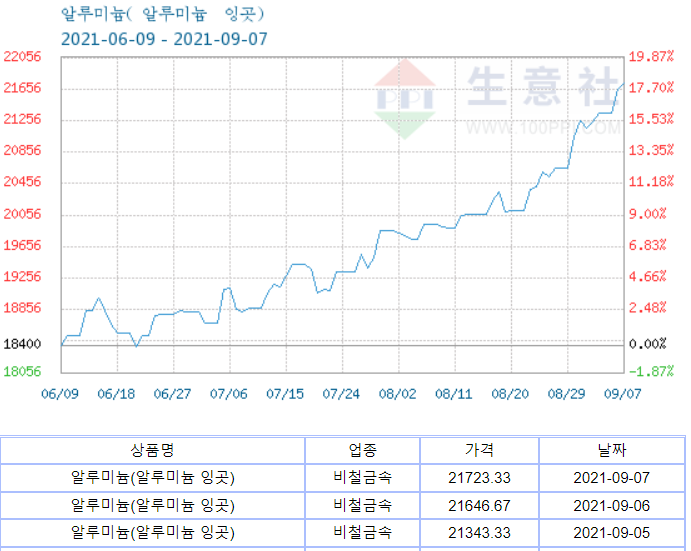Click the y-axis value 22056

coord(22,56)
